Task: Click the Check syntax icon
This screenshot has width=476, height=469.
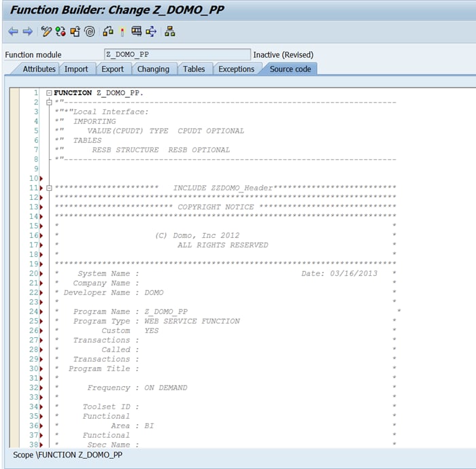Action: tap(108, 31)
